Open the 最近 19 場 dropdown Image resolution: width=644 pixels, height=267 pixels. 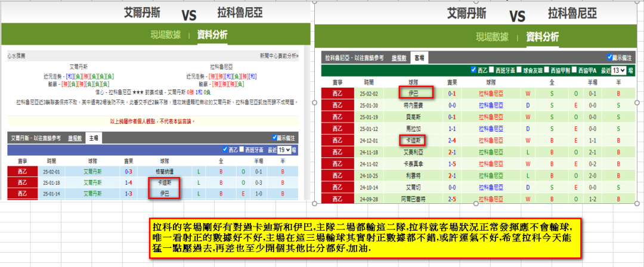(x=284, y=150)
